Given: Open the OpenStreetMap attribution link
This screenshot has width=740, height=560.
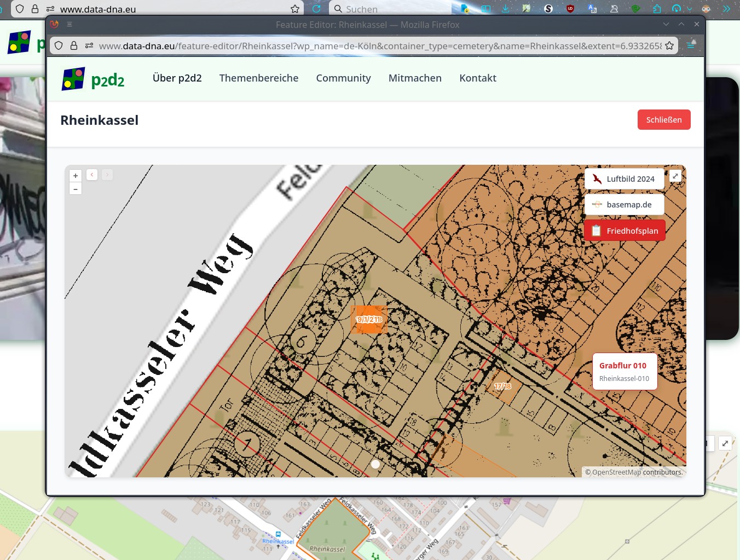Looking at the screenshot, I should pyautogui.click(x=616, y=472).
